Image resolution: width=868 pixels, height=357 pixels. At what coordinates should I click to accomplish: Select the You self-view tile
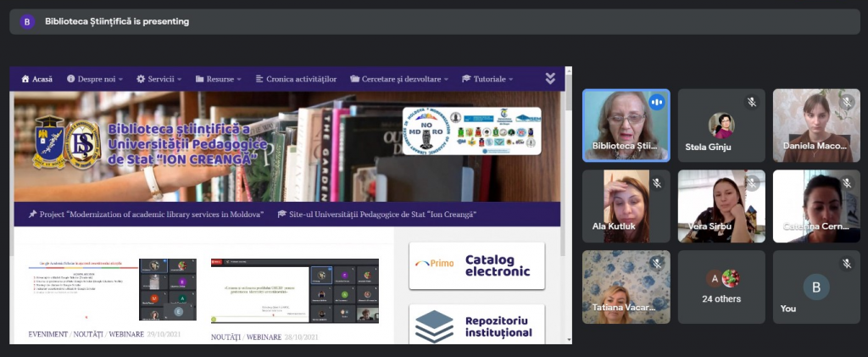816,287
